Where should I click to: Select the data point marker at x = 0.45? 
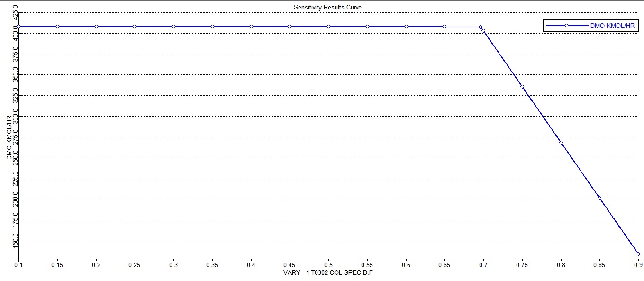point(290,27)
